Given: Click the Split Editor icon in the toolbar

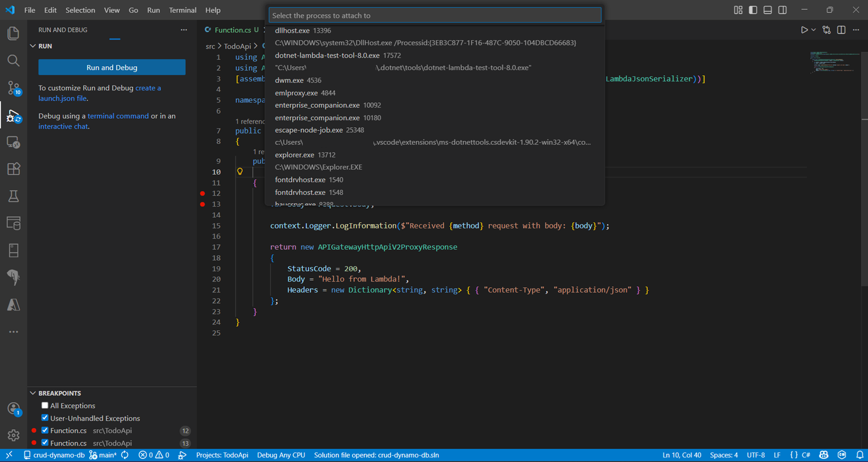Looking at the screenshot, I should click(x=841, y=30).
